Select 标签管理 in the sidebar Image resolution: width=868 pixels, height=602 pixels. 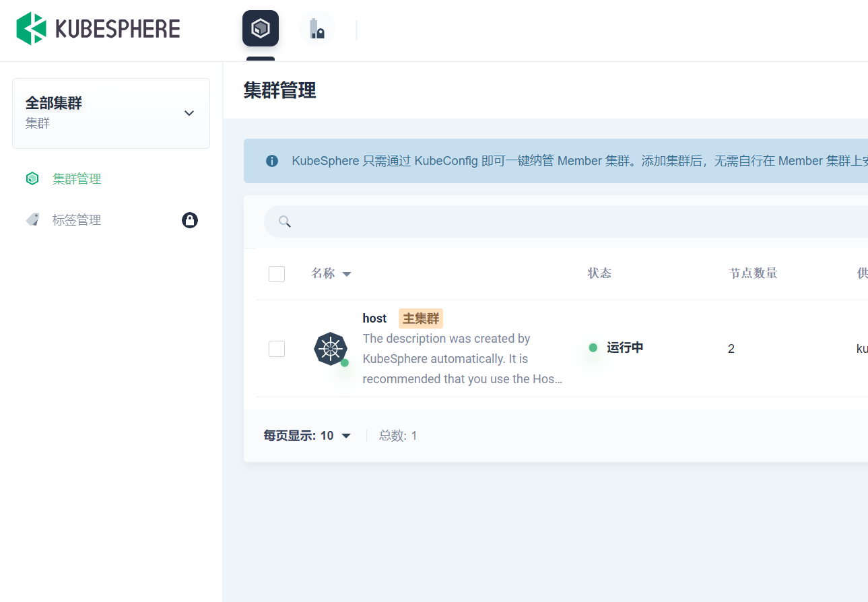tap(77, 220)
